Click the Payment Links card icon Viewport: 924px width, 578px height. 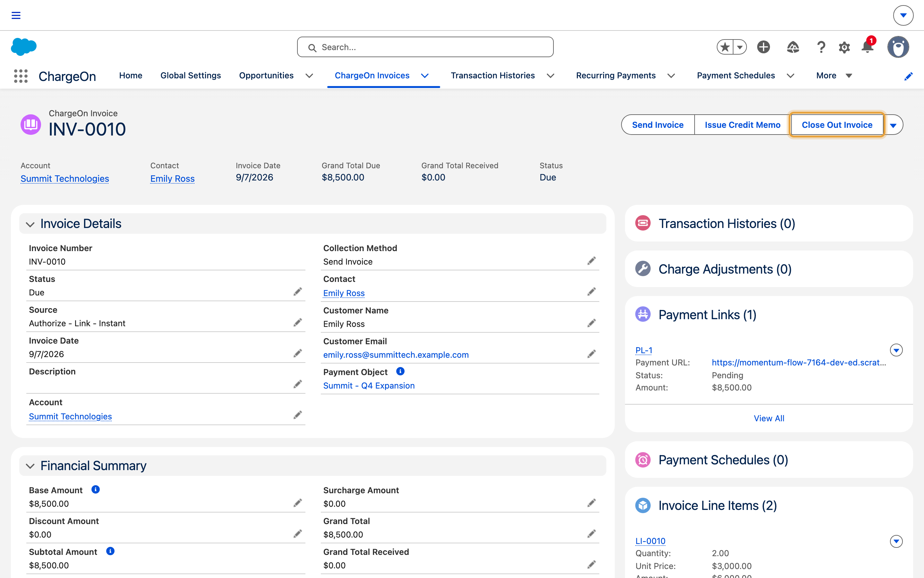point(643,314)
